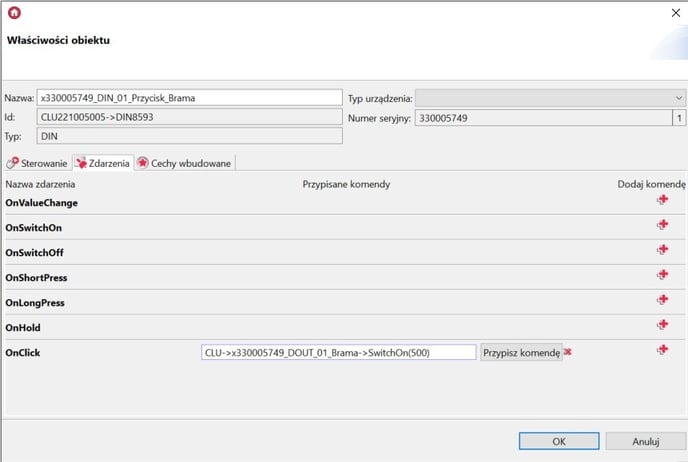This screenshot has height=462, width=688.
Task: Click the OnClick command text field
Action: tap(338, 352)
